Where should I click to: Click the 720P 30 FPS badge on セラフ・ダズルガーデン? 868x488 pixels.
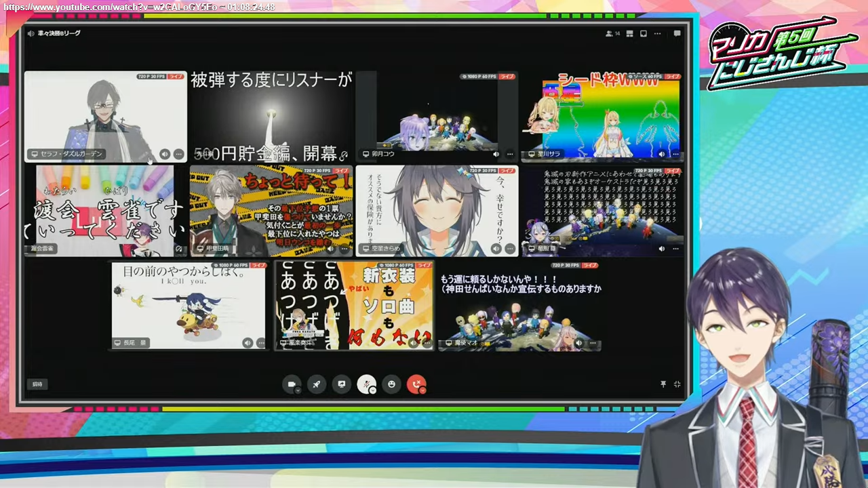(x=152, y=77)
